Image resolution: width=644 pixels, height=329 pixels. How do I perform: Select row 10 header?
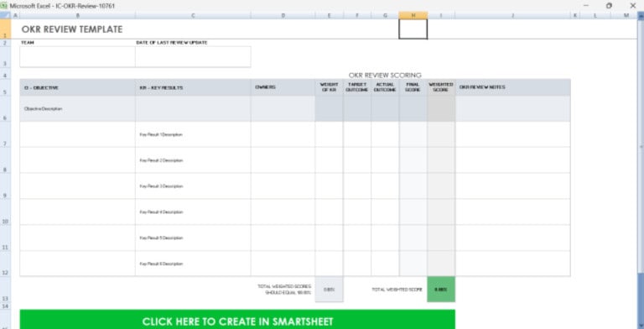pyautogui.click(x=5, y=211)
